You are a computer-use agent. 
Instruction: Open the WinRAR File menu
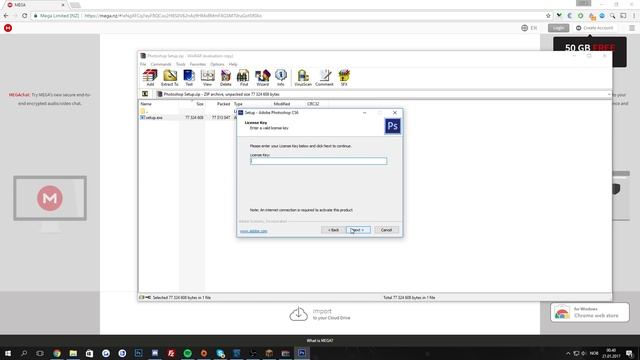click(143, 64)
